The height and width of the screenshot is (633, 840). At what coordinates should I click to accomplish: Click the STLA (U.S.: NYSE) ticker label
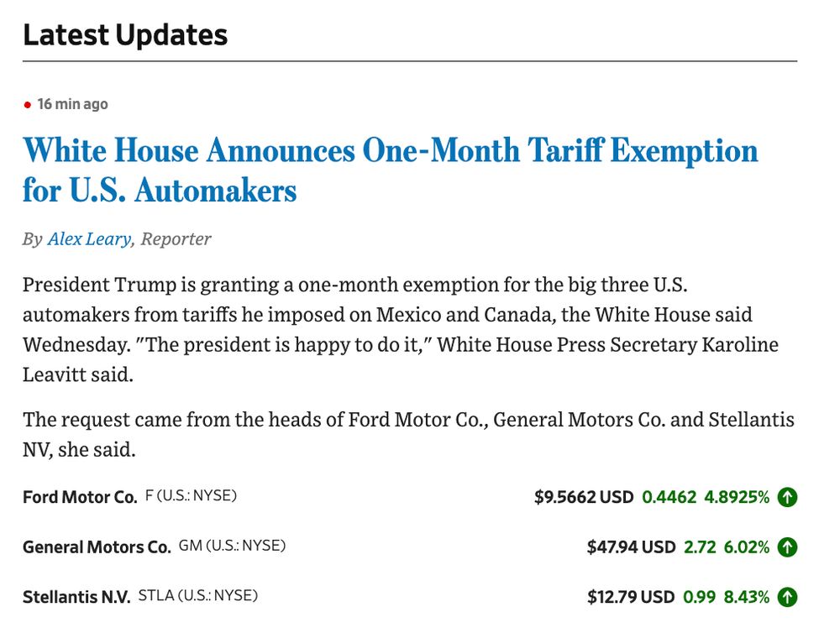pos(198,595)
